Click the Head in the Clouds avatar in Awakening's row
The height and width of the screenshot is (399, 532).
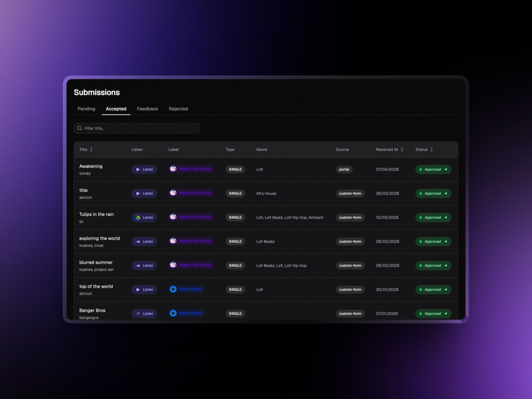pos(173,169)
